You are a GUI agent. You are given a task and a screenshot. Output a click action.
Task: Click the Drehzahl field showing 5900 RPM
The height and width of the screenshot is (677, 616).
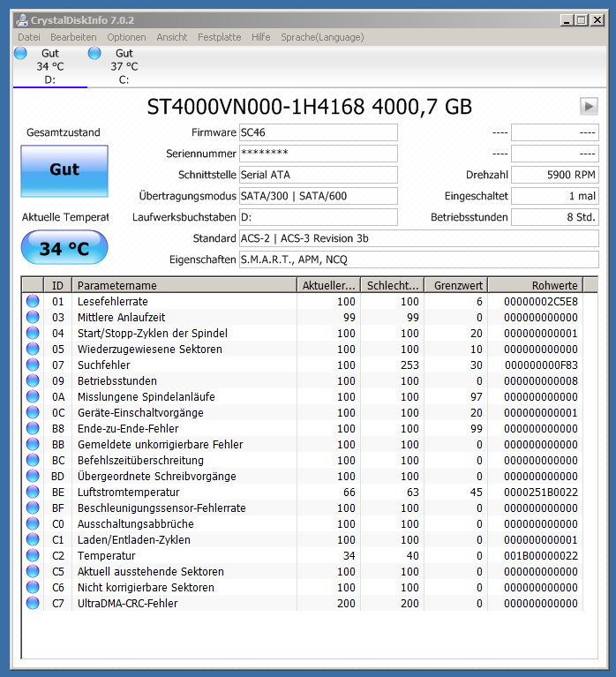click(555, 175)
